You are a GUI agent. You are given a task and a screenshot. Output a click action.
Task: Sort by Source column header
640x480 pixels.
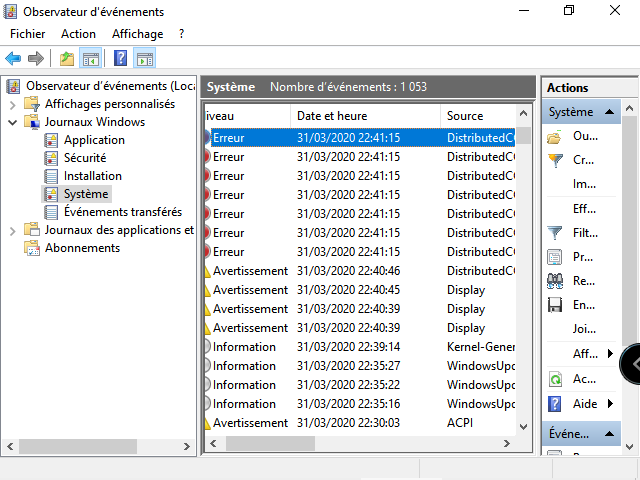(x=478, y=116)
